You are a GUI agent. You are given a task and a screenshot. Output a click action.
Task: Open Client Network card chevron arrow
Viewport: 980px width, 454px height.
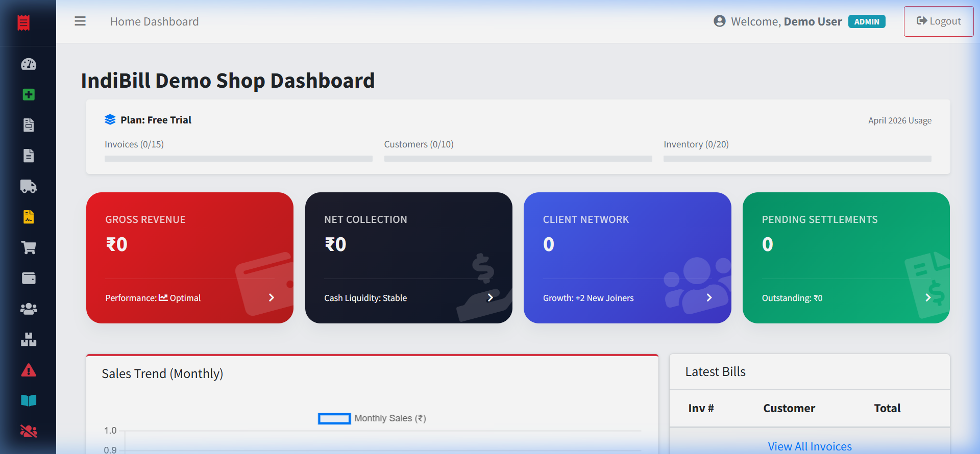pyautogui.click(x=709, y=298)
